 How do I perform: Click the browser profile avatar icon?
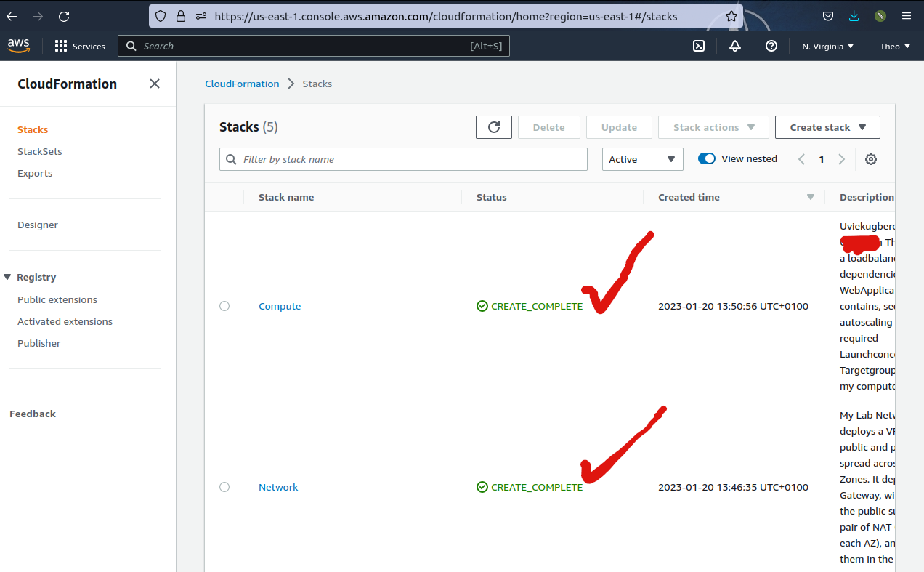pos(880,16)
